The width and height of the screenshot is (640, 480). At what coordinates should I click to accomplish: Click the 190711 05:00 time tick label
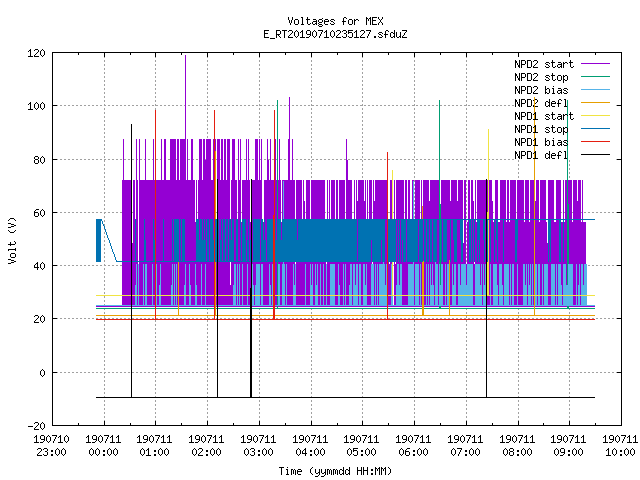click(x=361, y=446)
